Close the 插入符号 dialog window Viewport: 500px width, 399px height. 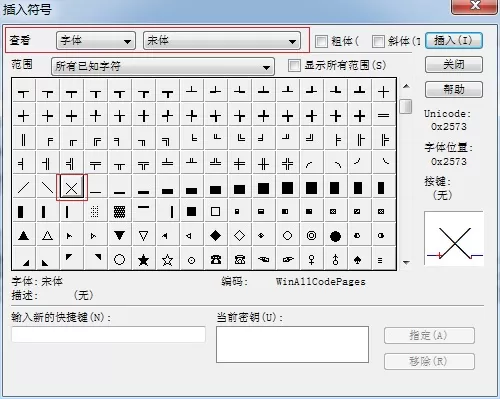pyautogui.click(x=474, y=6)
